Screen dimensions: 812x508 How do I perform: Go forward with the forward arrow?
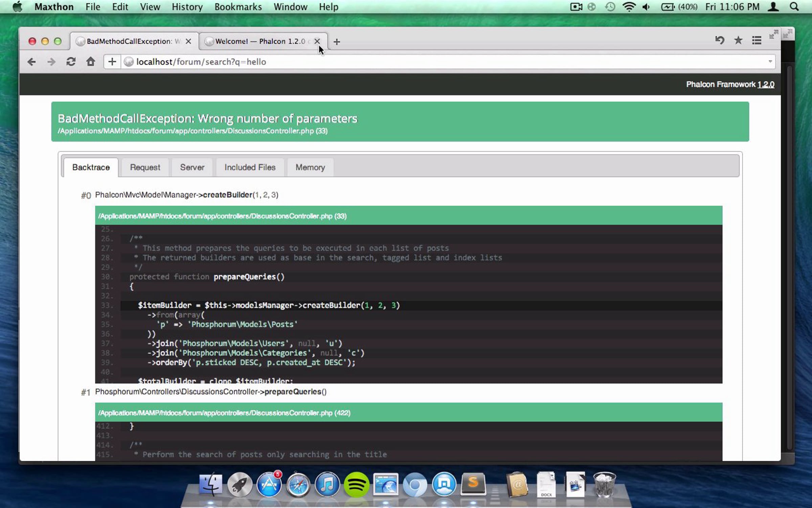pyautogui.click(x=51, y=62)
